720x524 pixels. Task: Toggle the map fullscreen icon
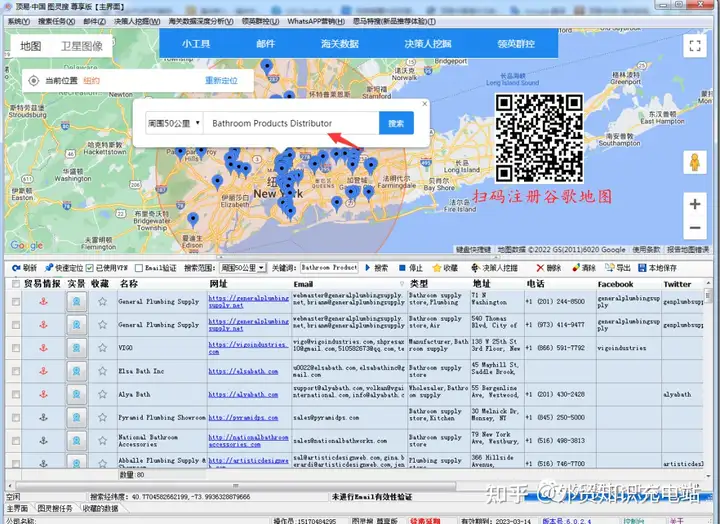click(695, 46)
